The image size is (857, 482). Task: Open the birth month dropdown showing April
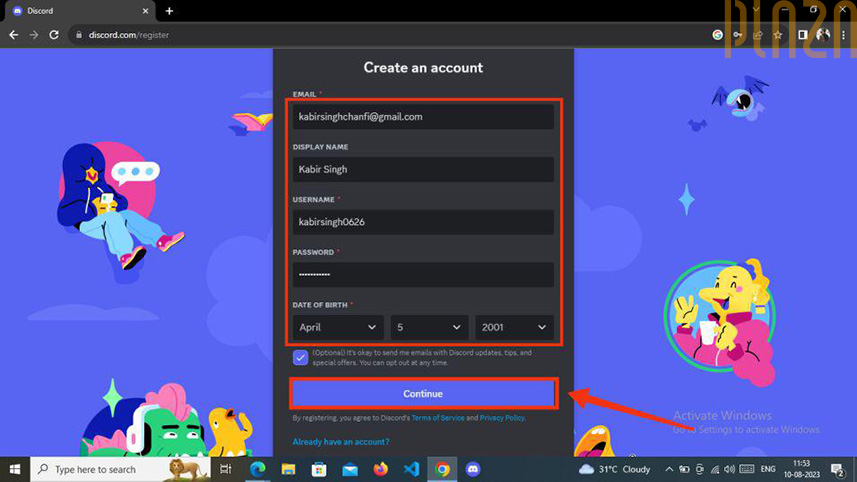[x=338, y=327]
